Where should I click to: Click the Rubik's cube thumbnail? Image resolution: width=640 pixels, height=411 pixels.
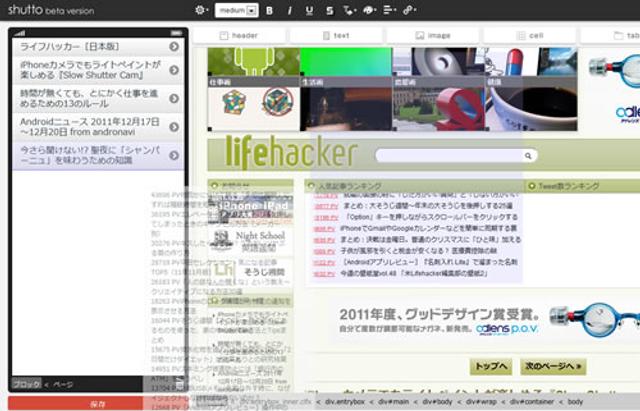[254, 108]
